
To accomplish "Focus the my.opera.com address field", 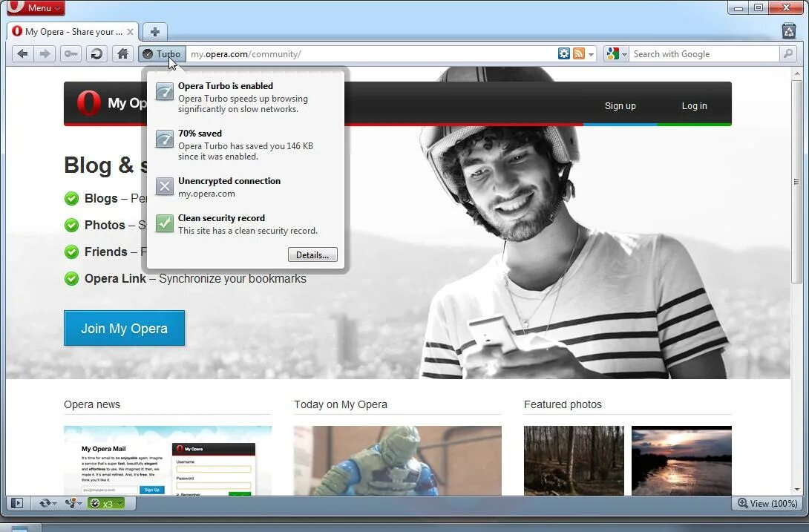I will point(372,53).
